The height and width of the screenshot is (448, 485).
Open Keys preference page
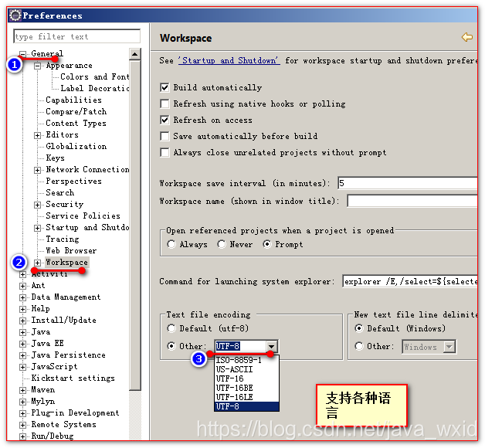(55, 158)
